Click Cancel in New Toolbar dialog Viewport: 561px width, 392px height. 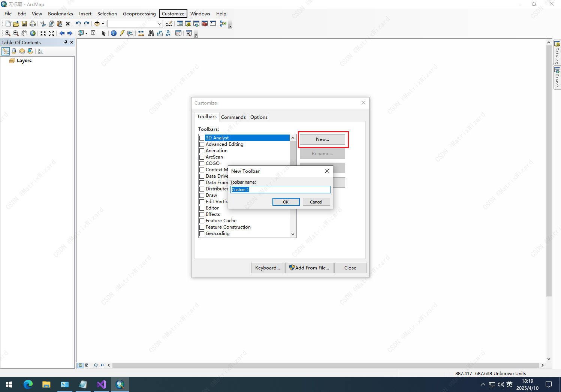(x=316, y=202)
